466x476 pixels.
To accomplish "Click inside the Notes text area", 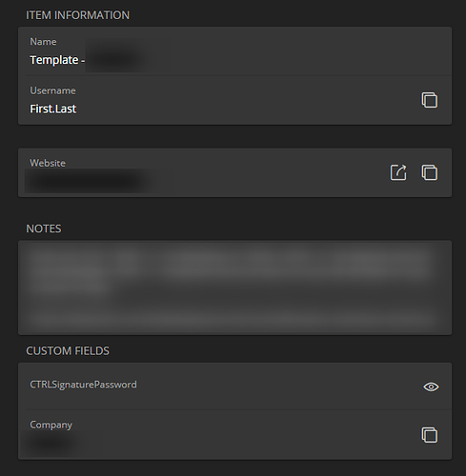I will point(234,288).
